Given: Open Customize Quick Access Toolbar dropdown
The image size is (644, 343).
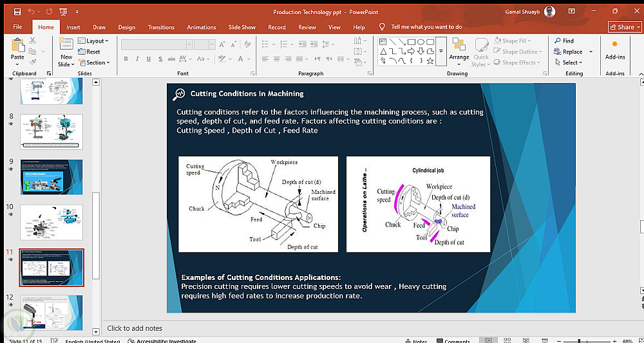Looking at the screenshot, I should (x=77, y=12).
